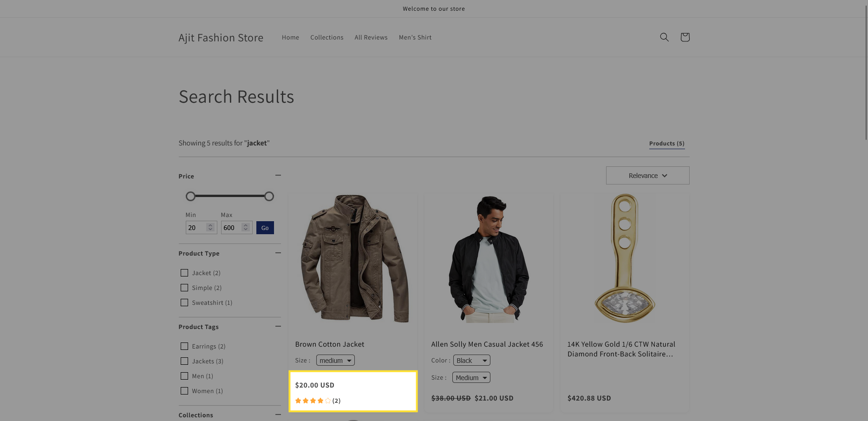
Task: Open All Reviews navigation item
Action: click(371, 38)
